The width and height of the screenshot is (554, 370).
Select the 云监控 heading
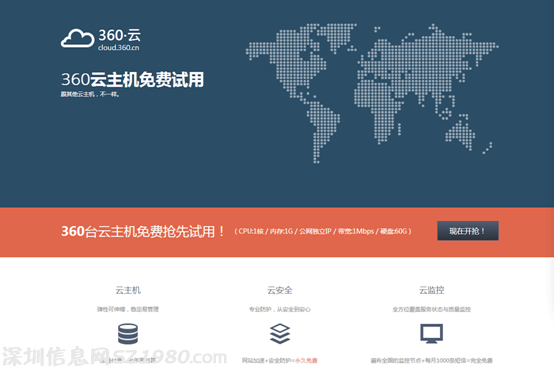(431, 290)
